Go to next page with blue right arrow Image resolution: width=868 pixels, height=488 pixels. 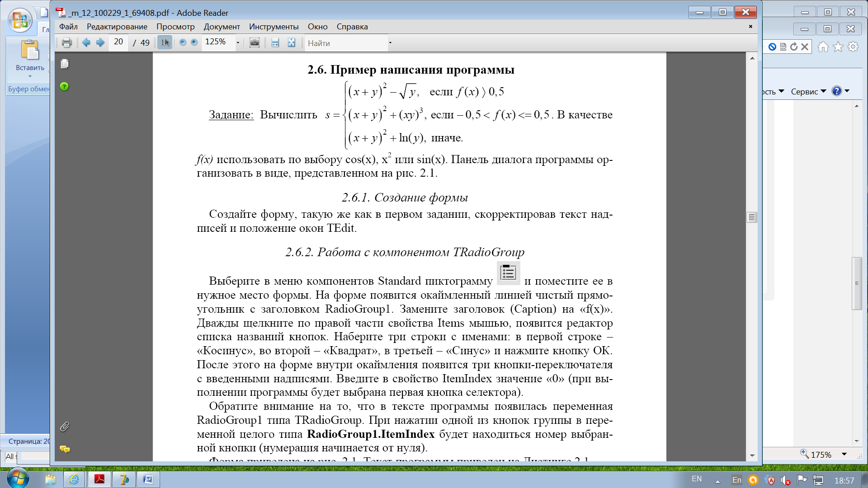point(100,42)
